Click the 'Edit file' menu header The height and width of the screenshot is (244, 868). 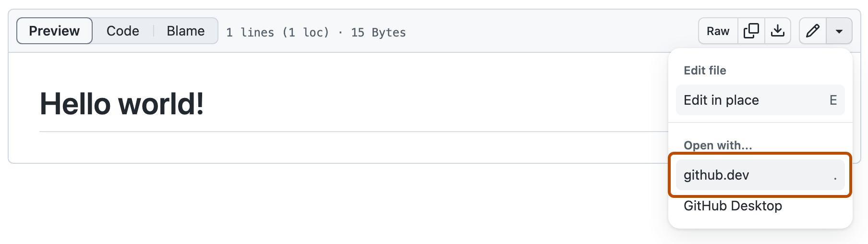pos(705,71)
